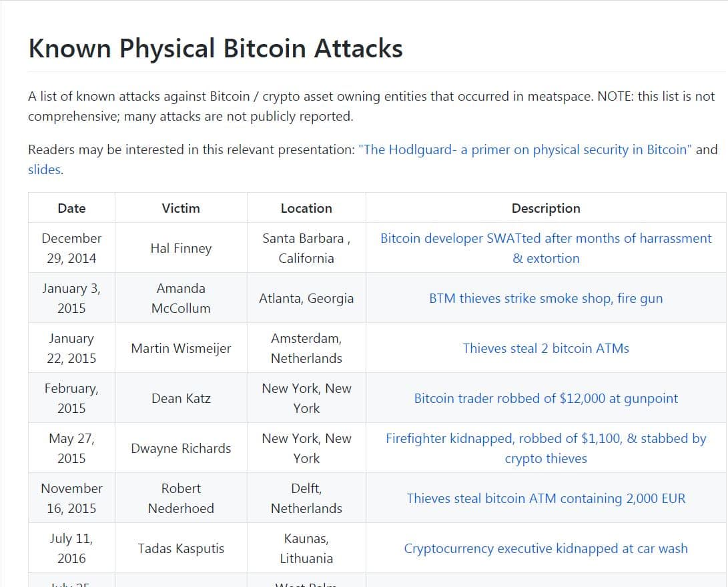Follow the BTM thieves strike smoke shop link
Viewport: 728px width, 587px height.
pyautogui.click(x=546, y=298)
